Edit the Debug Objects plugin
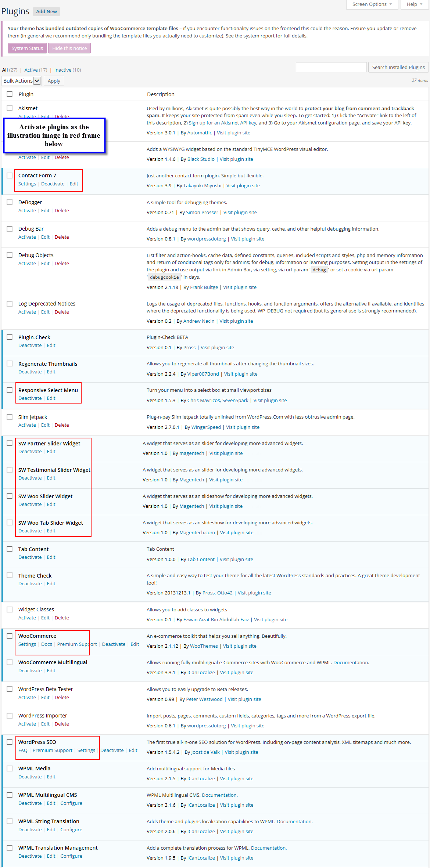This screenshot has width=430, height=868. [x=45, y=264]
